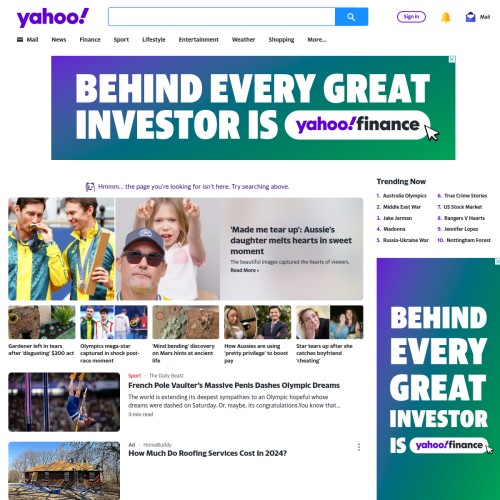
Task: Open the French Pole Vaulter article headline
Action: pos(234,385)
